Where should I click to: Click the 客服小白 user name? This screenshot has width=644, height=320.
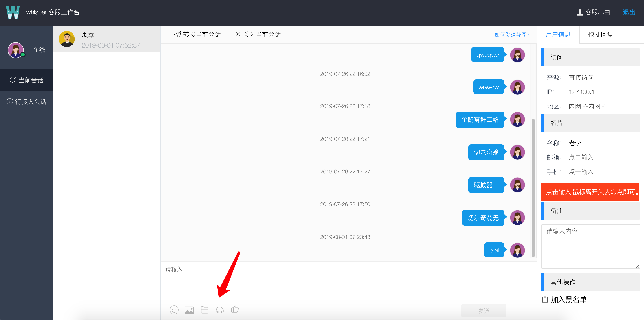point(598,12)
